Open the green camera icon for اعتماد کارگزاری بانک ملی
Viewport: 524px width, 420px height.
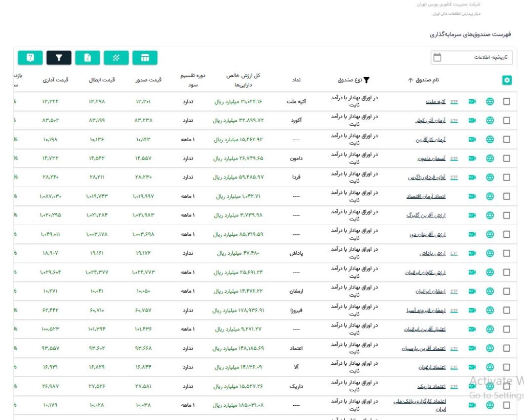click(x=472, y=405)
